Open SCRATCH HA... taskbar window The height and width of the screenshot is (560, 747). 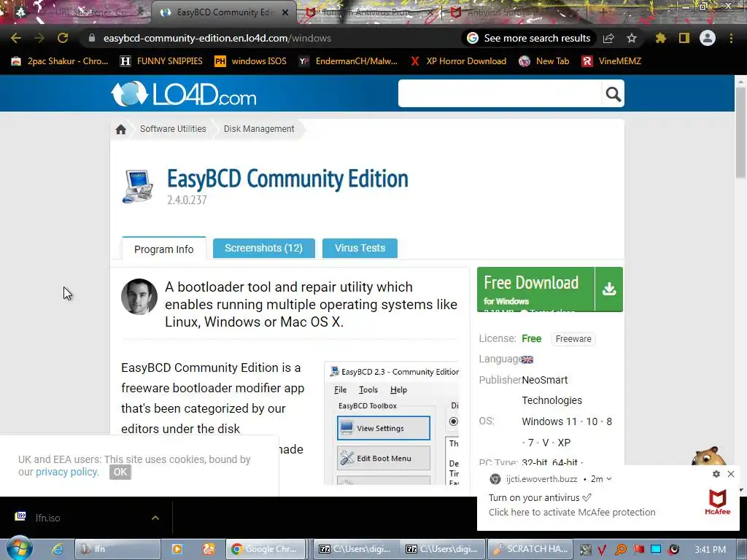point(530,549)
